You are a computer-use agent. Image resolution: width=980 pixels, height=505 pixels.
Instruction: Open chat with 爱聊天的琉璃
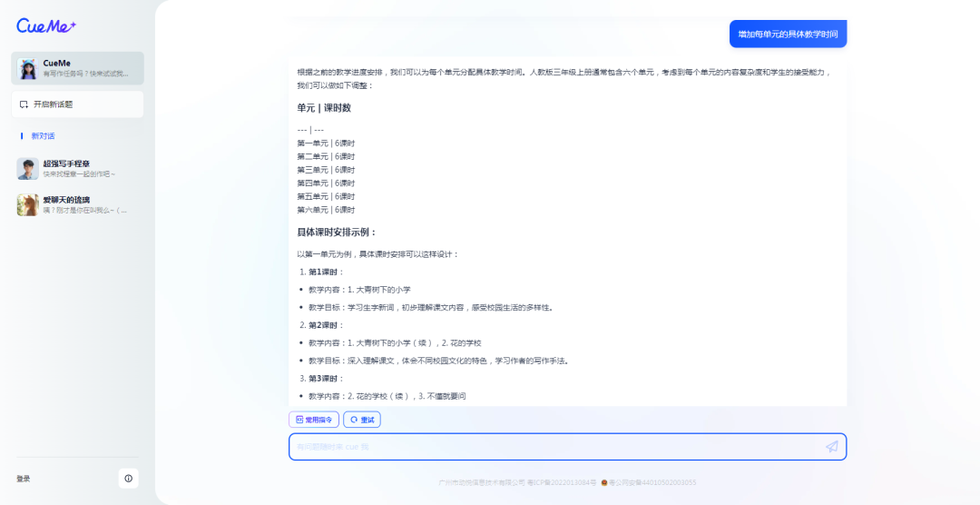click(77, 204)
